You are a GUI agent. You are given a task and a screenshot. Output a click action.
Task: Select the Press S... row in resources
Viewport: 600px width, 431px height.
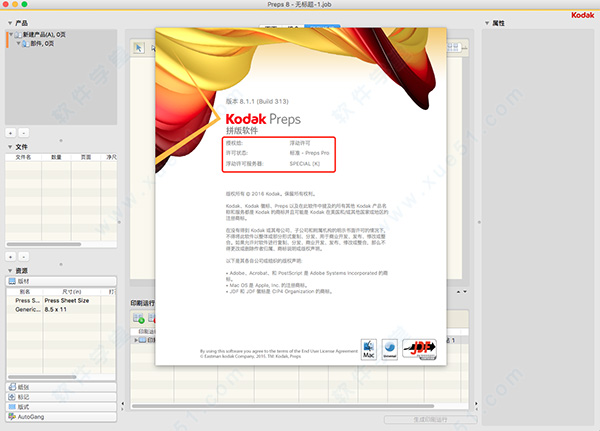pos(61,301)
